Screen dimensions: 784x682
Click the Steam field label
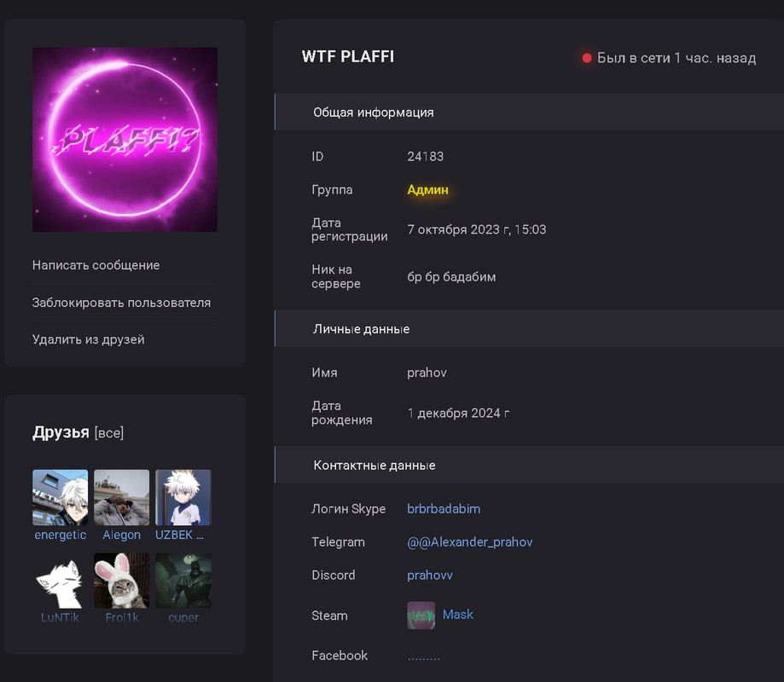click(329, 616)
